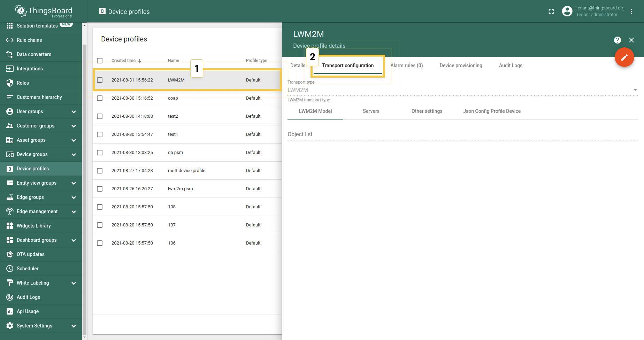Click the Edge groups icon

10,197
